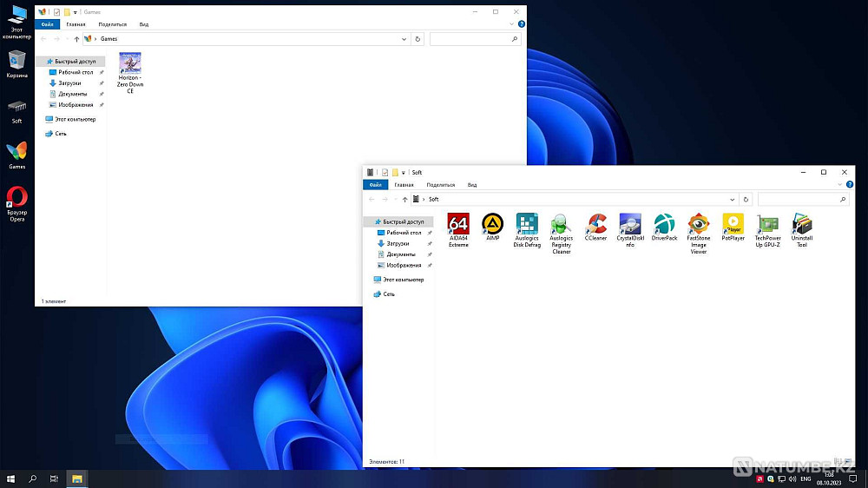Open AIDA64 Extreme shortcut in Soft window
This screenshot has height=488, width=868.
click(458, 230)
